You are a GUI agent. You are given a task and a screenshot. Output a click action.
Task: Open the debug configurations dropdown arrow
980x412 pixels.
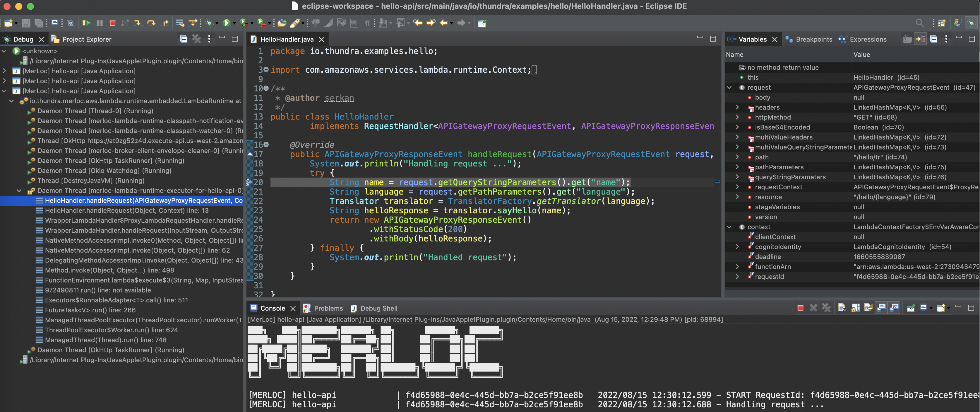217,24
